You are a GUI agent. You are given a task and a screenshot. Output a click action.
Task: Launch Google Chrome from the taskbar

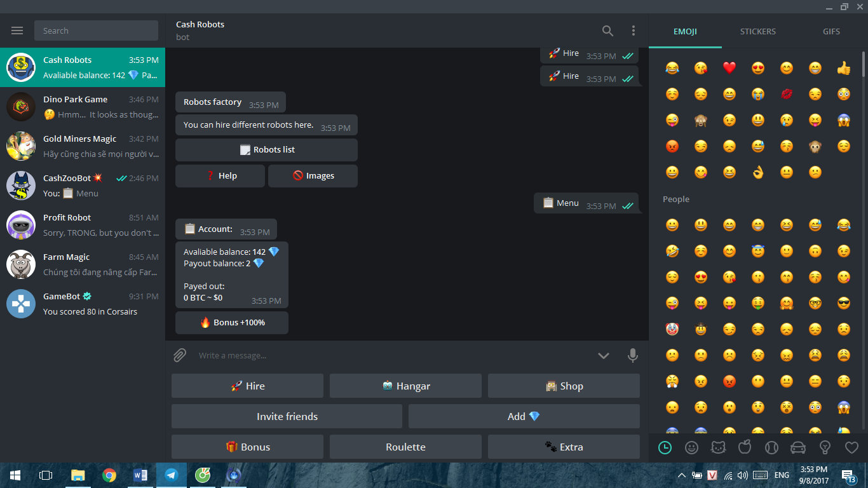pos(109,475)
